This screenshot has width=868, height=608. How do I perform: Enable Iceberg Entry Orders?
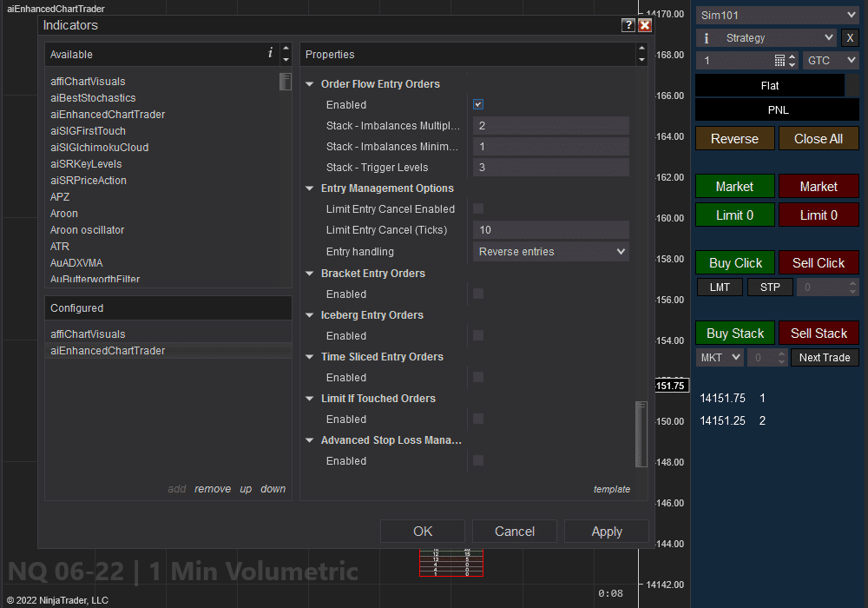478,335
